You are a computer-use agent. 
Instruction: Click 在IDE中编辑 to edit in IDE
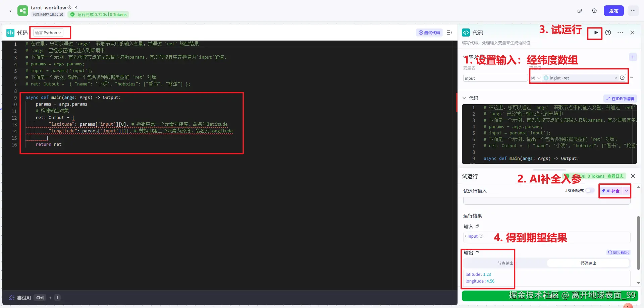point(620,99)
